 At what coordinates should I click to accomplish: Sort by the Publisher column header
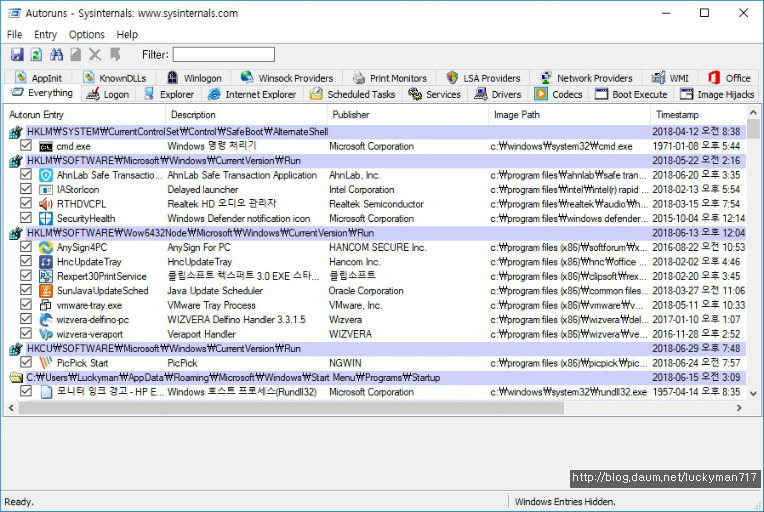(408, 115)
